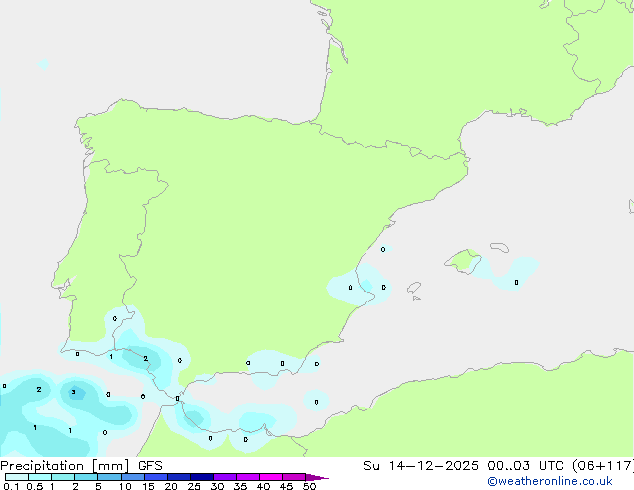
Task: Click the "Su 14-12-2025" date text
Action: point(421,466)
